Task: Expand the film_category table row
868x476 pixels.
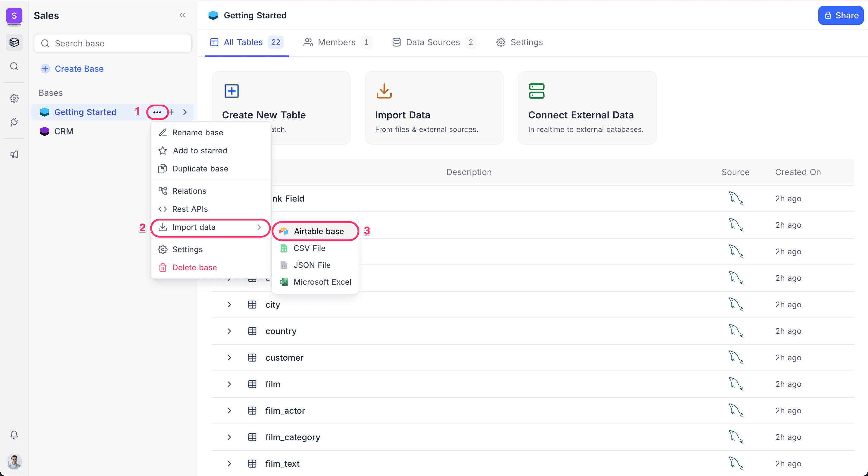Action: coord(229,437)
